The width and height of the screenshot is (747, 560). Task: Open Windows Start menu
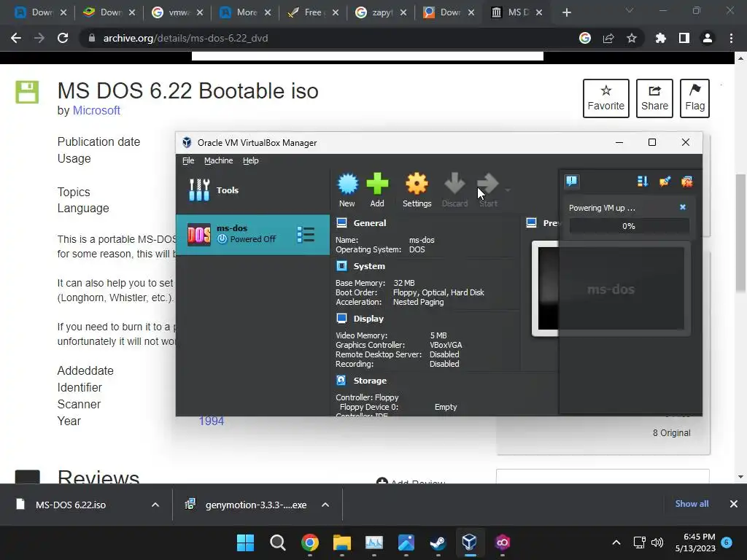point(245,542)
